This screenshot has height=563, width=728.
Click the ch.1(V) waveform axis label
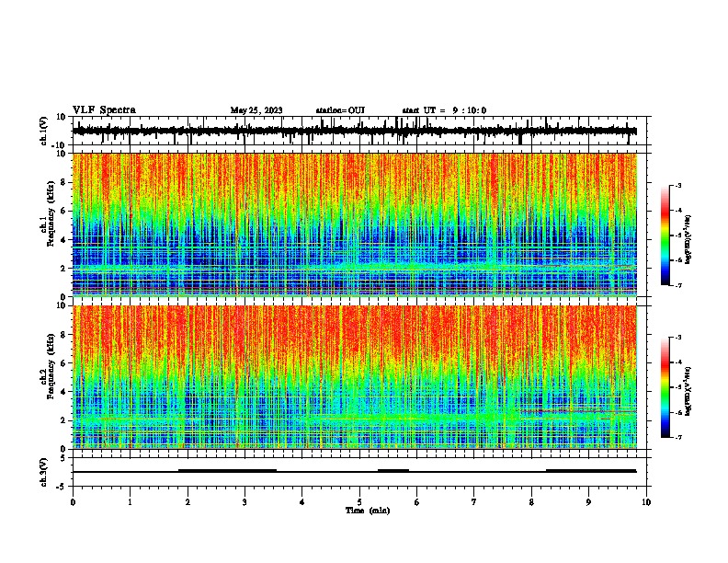click(44, 131)
